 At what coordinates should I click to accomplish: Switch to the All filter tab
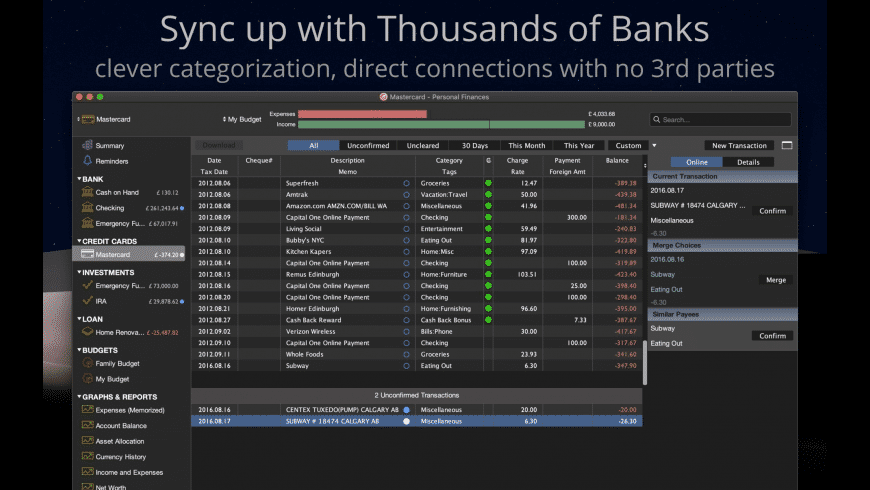pos(313,145)
